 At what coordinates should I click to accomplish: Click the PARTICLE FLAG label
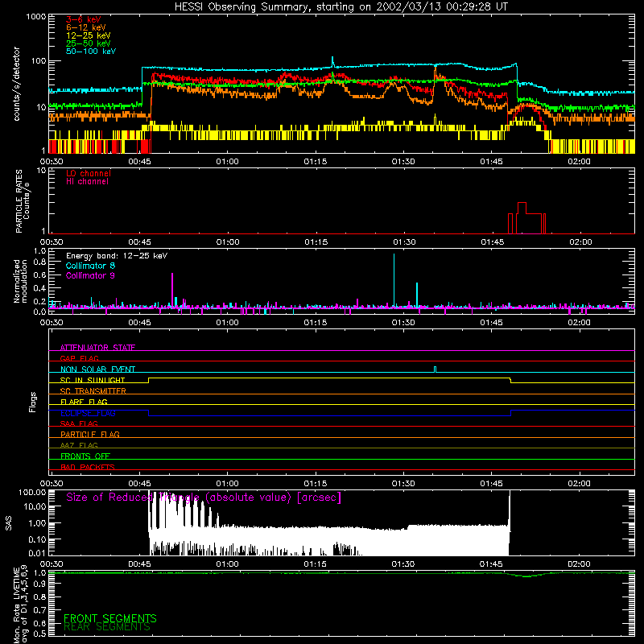pos(90,434)
